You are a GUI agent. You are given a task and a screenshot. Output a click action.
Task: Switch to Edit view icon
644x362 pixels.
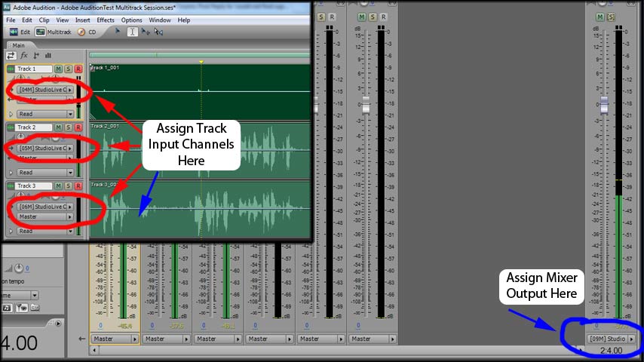click(14, 32)
